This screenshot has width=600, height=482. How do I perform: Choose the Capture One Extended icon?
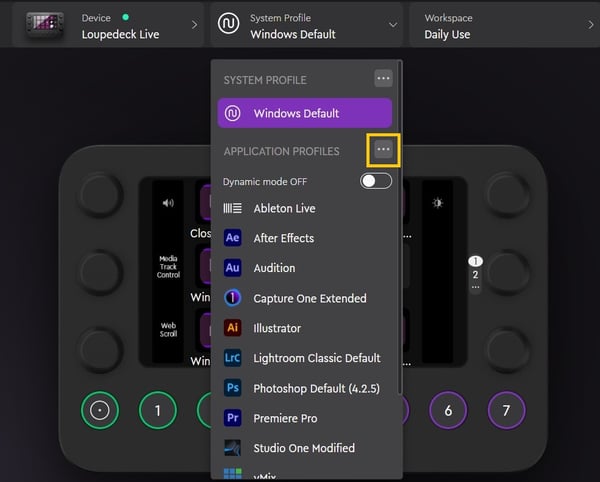point(233,298)
